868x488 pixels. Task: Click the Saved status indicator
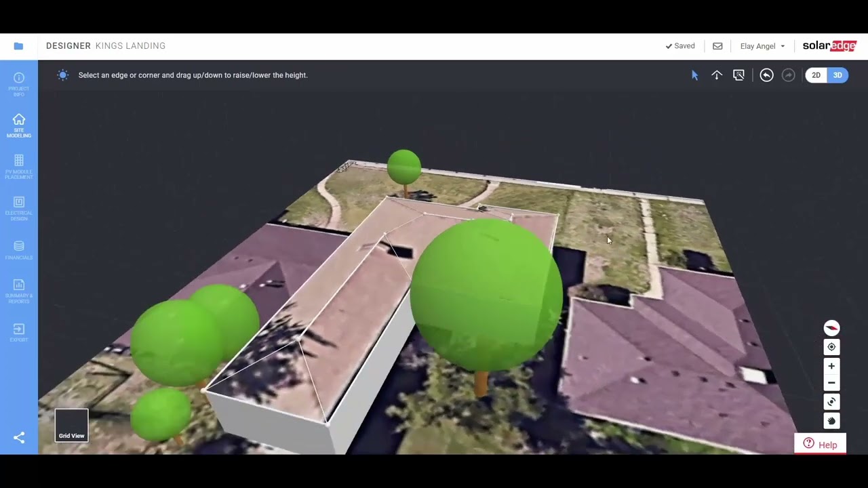[x=680, y=46]
